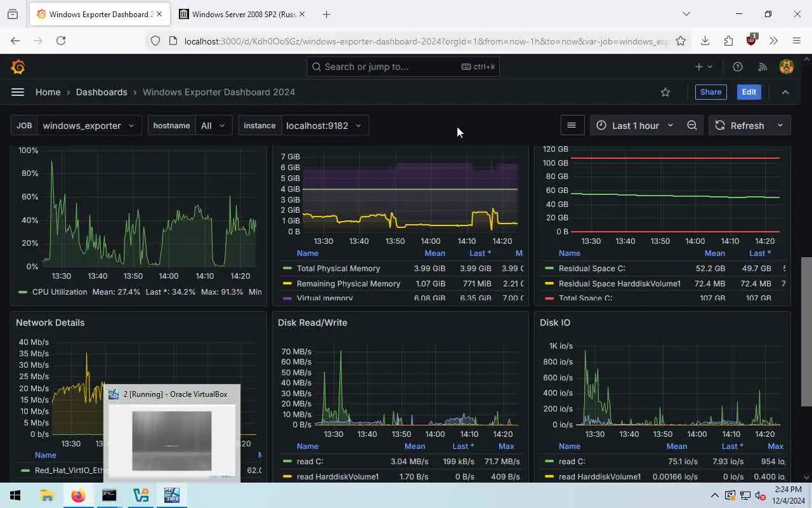Viewport: 812px width, 508px height.
Task: Click the Refresh button
Action: pos(740,126)
